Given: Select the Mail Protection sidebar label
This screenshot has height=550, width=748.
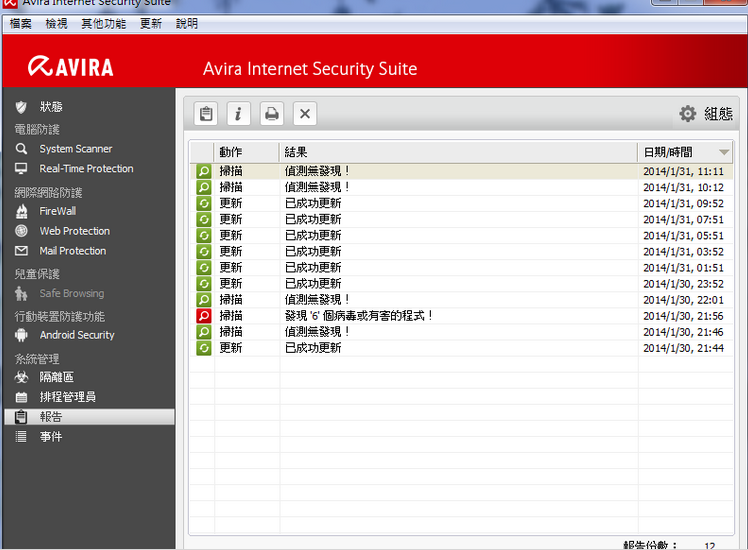Looking at the screenshot, I should coord(73,250).
